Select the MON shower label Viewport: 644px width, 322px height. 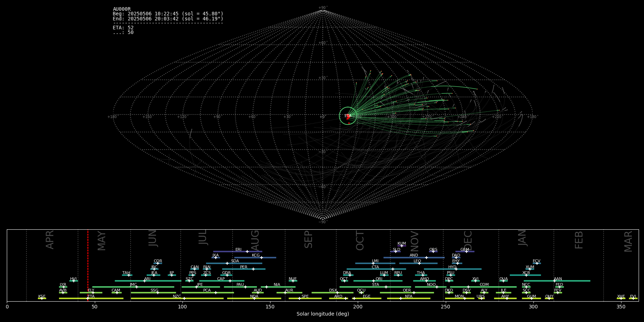tap(459, 297)
